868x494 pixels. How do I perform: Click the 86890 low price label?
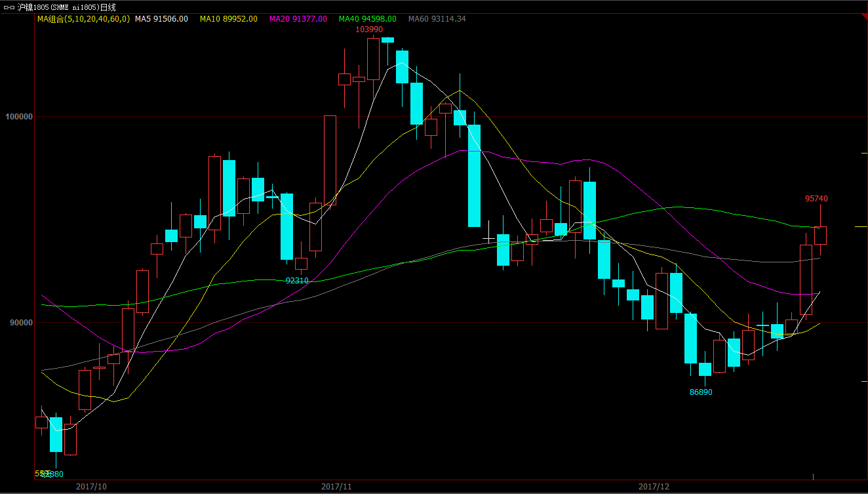[x=701, y=392]
